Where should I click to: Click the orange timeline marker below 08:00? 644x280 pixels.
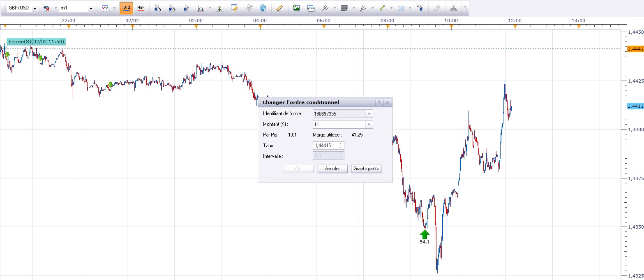pyautogui.click(x=388, y=27)
